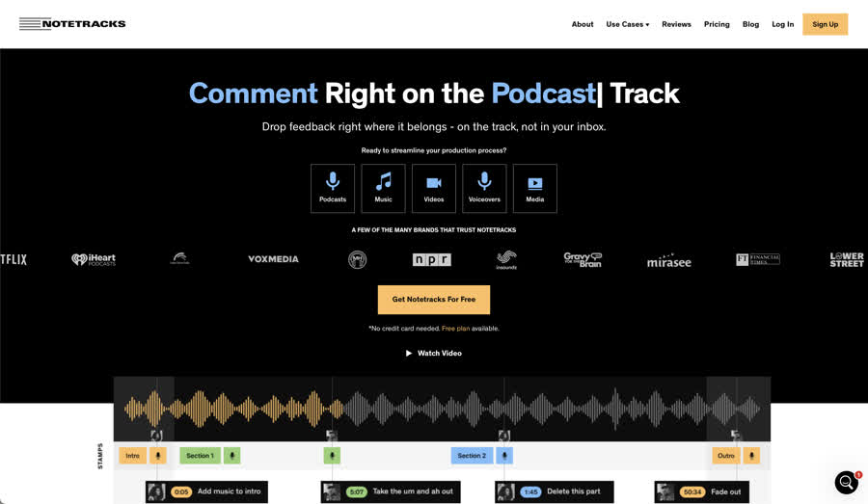Select the Media play icon tile
Screen dimensions: 868x504
(x=535, y=188)
